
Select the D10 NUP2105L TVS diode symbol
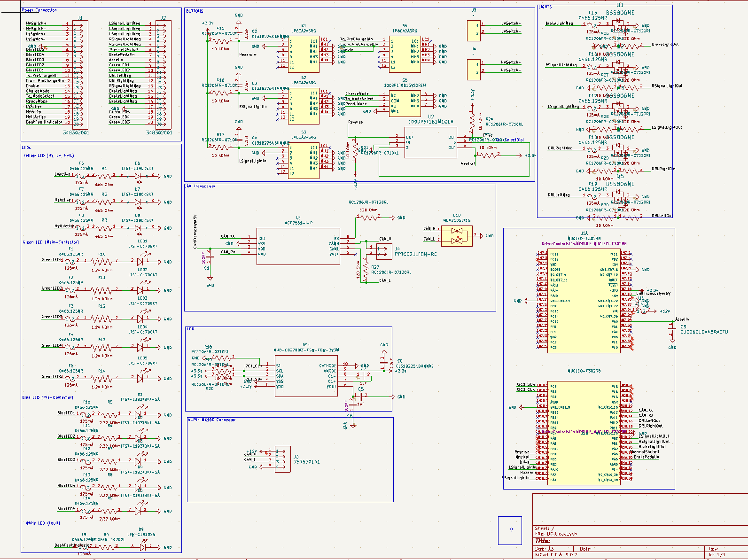(456, 235)
